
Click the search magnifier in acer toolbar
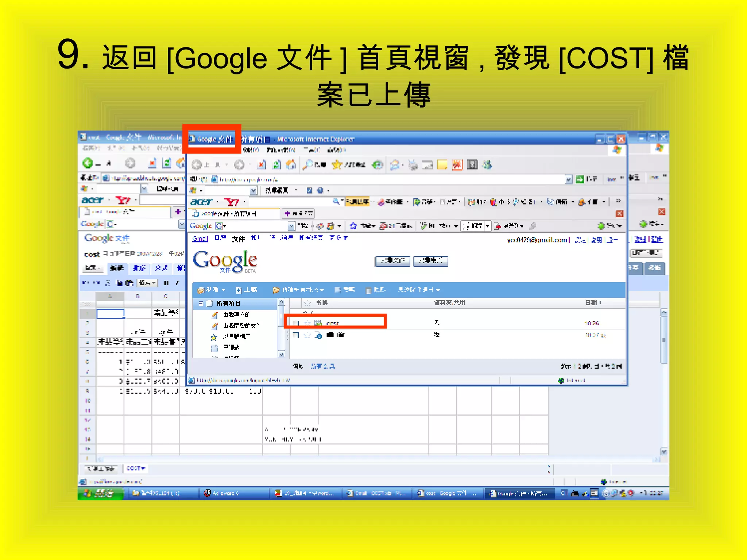[336, 201]
